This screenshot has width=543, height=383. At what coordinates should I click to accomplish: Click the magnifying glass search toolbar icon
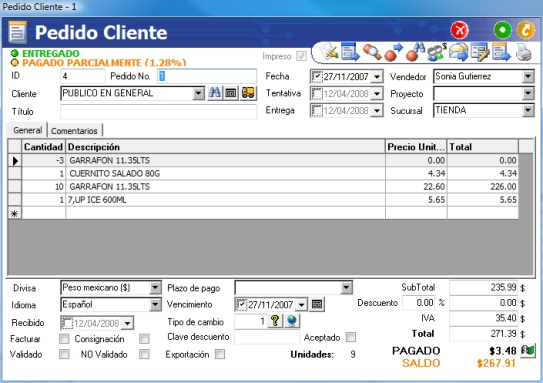pyautogui.click(x=372, y=53)
